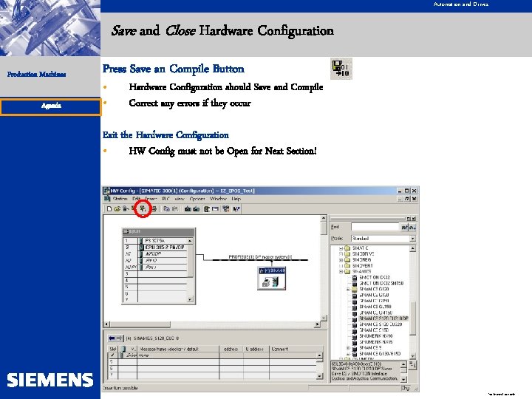Select SINUMERIK NX15 in catalog tree
532x399 pixels.
point(375,342)
